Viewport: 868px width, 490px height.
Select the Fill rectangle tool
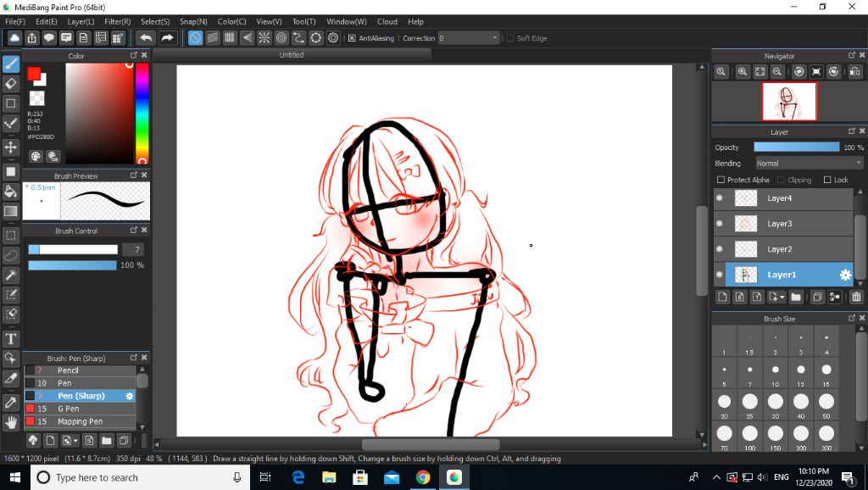[10, 171]
